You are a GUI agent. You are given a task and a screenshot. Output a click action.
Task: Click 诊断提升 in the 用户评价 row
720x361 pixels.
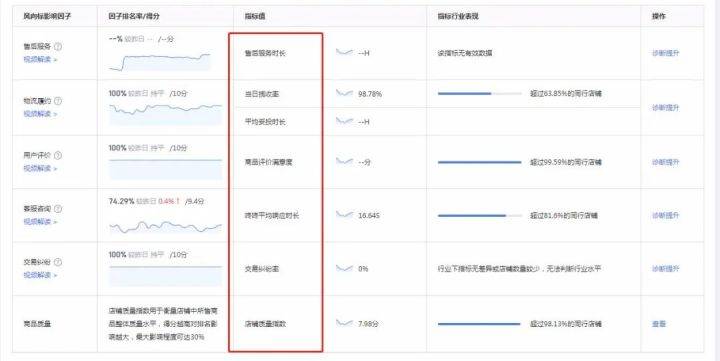point(665,162)
